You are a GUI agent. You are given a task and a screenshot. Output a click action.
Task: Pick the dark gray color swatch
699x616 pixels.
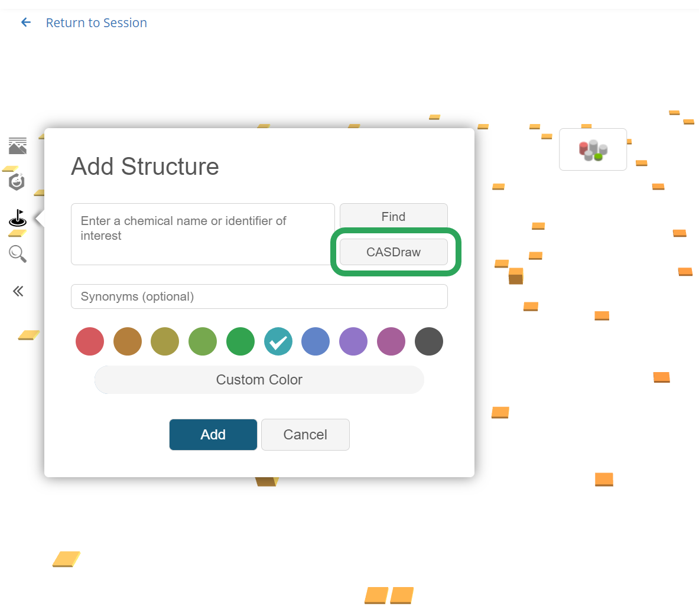(x=429, y=341)
